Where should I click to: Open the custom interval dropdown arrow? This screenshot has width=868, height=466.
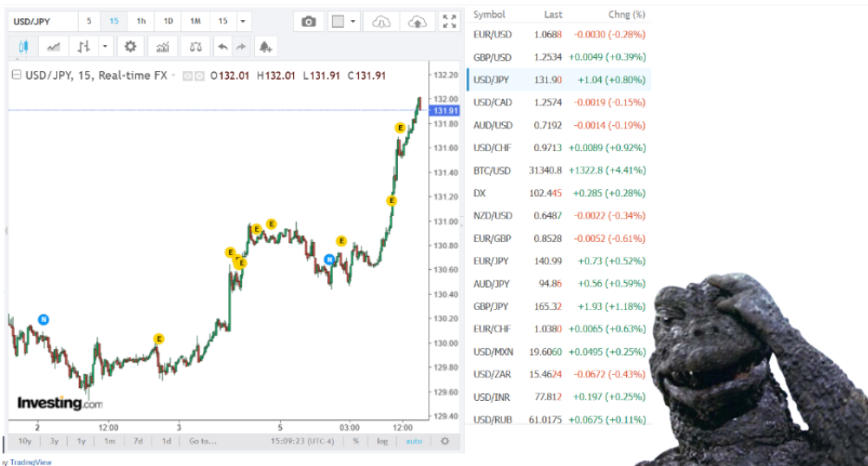coord(243,22)
